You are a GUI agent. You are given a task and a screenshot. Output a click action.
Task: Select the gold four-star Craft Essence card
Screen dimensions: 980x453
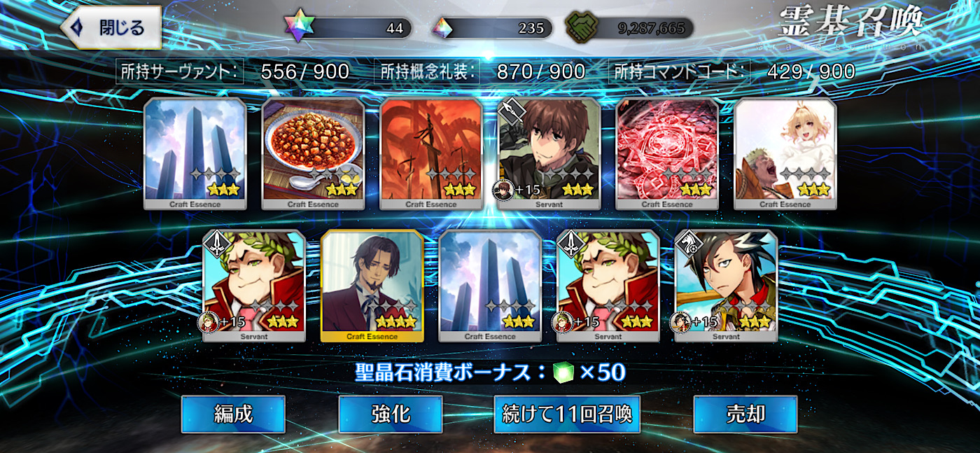point(372,286)
